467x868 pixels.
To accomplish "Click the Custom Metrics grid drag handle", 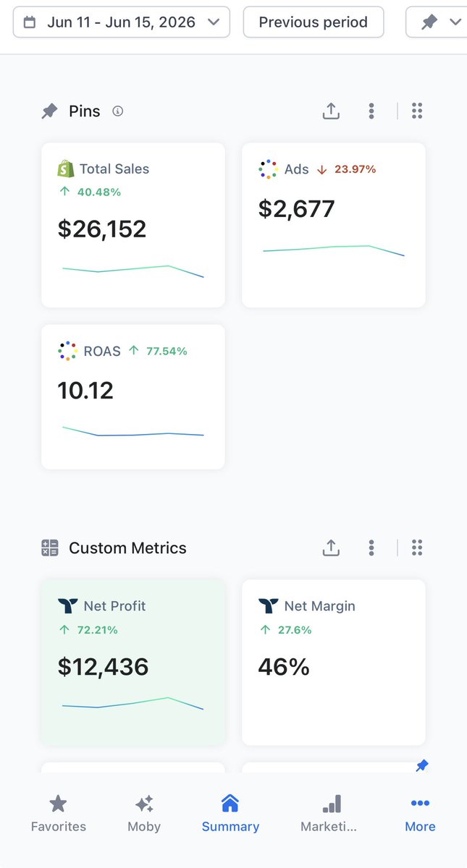I will [416, 548].
